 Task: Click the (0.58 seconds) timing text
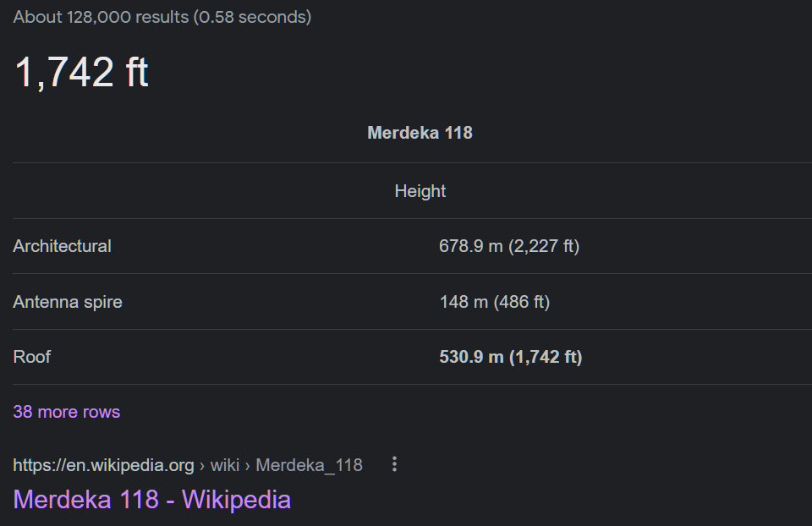click(253, 17)
